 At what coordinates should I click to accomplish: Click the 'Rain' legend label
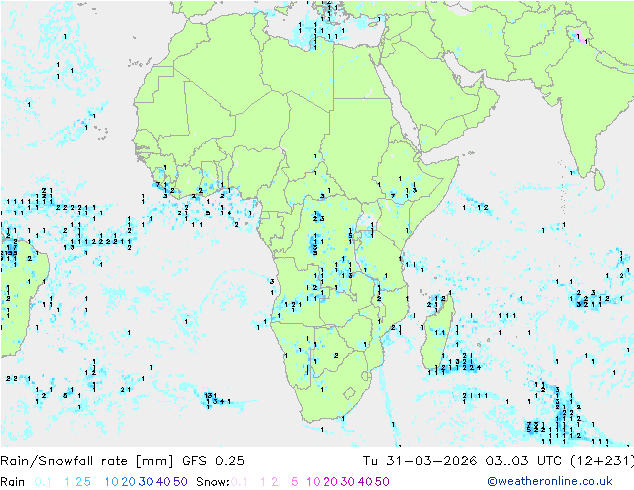13,482
